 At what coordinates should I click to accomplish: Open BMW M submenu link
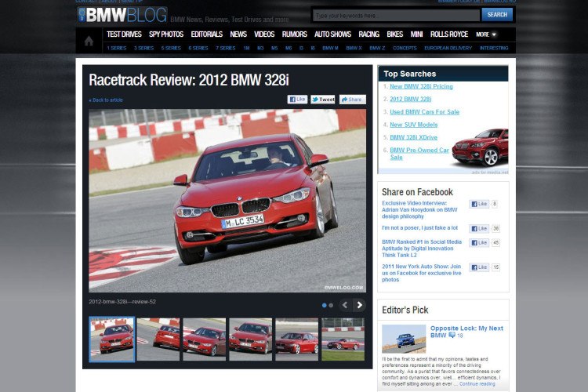(330, 48)
